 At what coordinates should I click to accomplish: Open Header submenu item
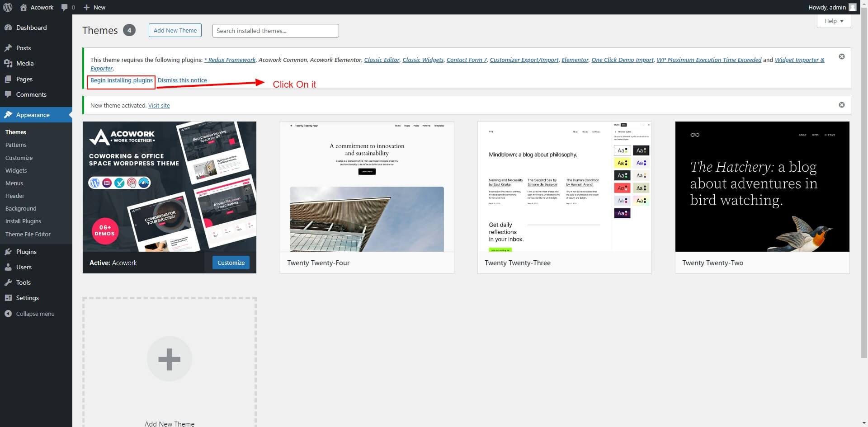[15, 196]
